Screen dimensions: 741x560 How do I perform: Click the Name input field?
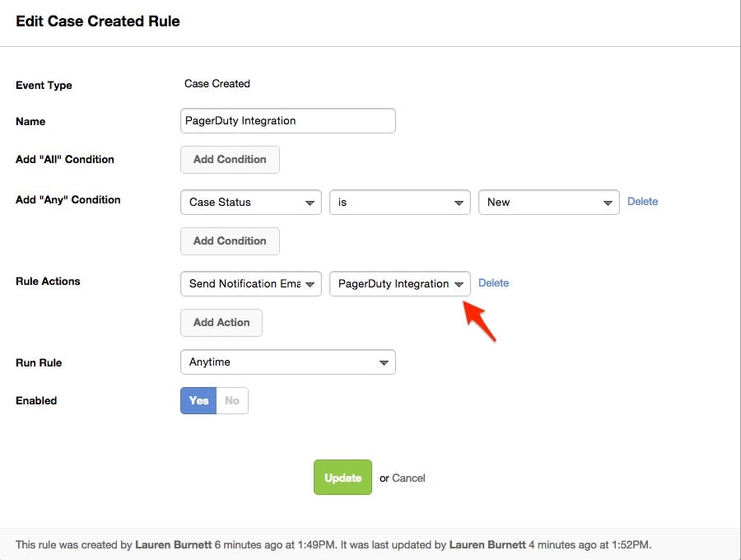287,121
